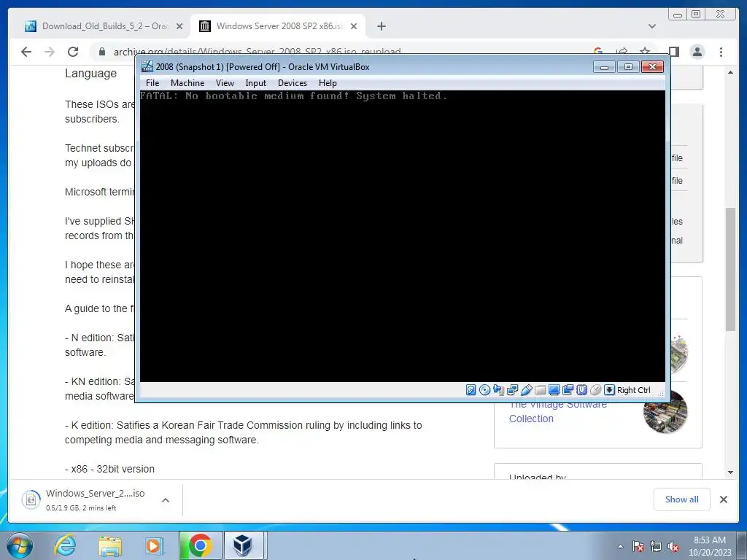Click the CPU virtualization icon in VirtualBox status bar
This screenshot has height=560, width=747.
pos(581,390)
